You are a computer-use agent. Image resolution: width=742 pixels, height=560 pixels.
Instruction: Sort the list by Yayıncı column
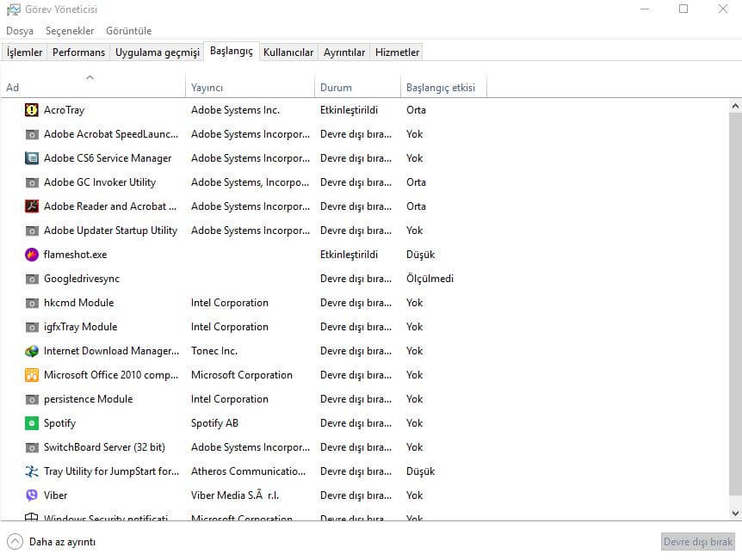pyautogui.click(x=250, y=87)
